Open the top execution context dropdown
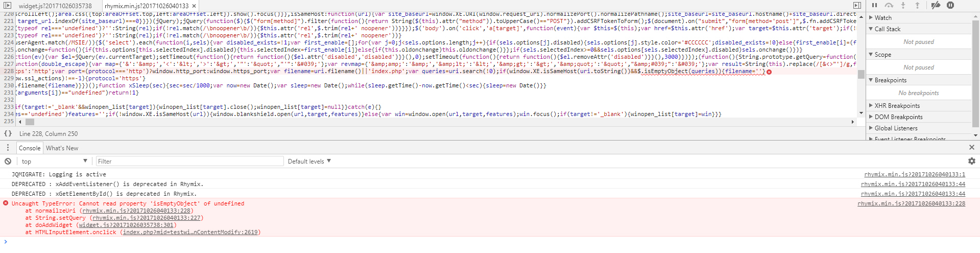The image size is (980, 253). pos(54,161)
